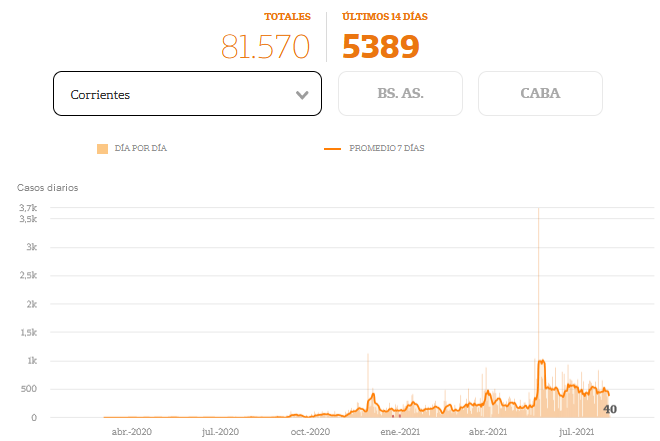Click the 5389 last-14-days figure

point(381,46)
